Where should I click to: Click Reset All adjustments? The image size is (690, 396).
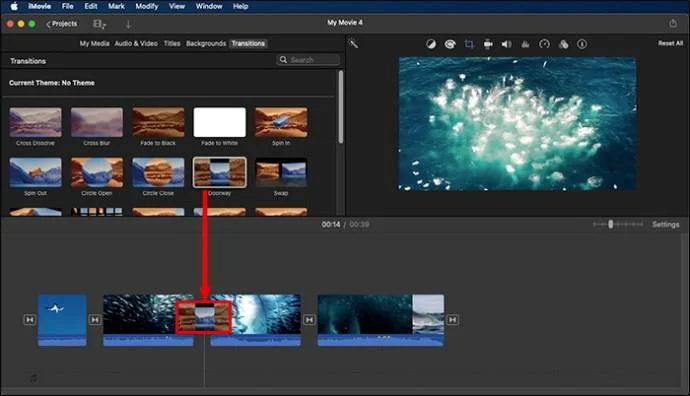(x=670, y=43)
